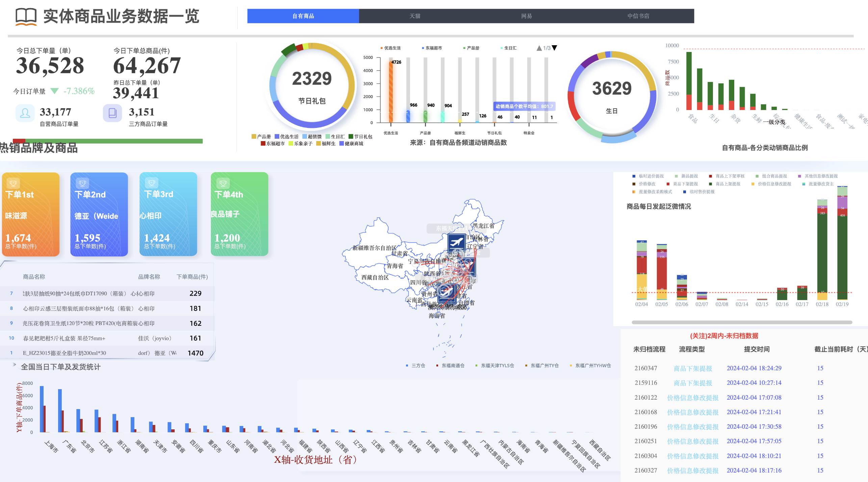Toggle 东福南通仓 map legend

450,366
